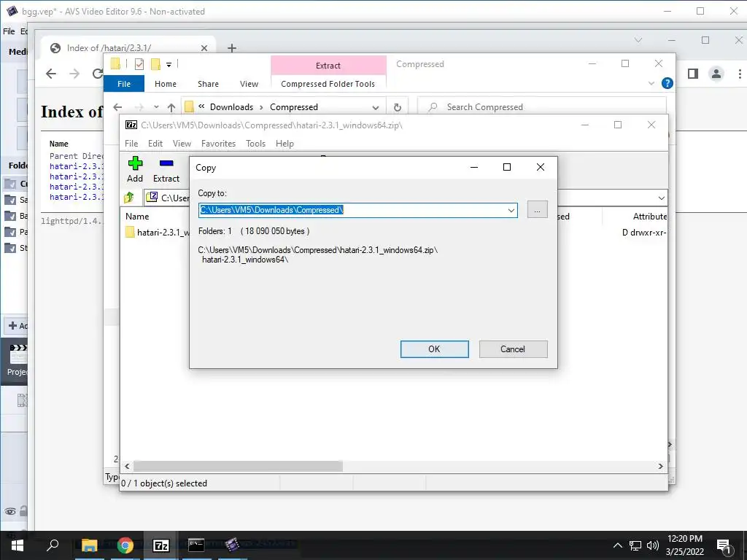Open the View menu in 7-Zip

point(182,144)
